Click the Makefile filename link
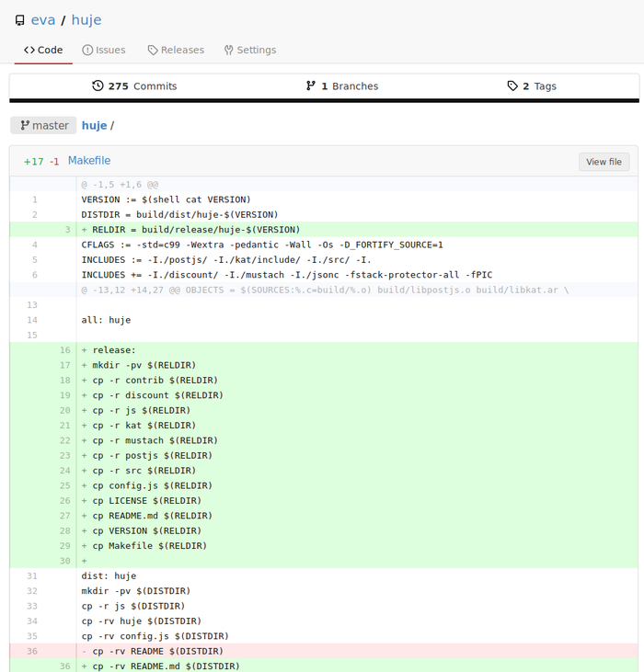Viewport: 644px width, 672px height. click(x=89, y=161)
